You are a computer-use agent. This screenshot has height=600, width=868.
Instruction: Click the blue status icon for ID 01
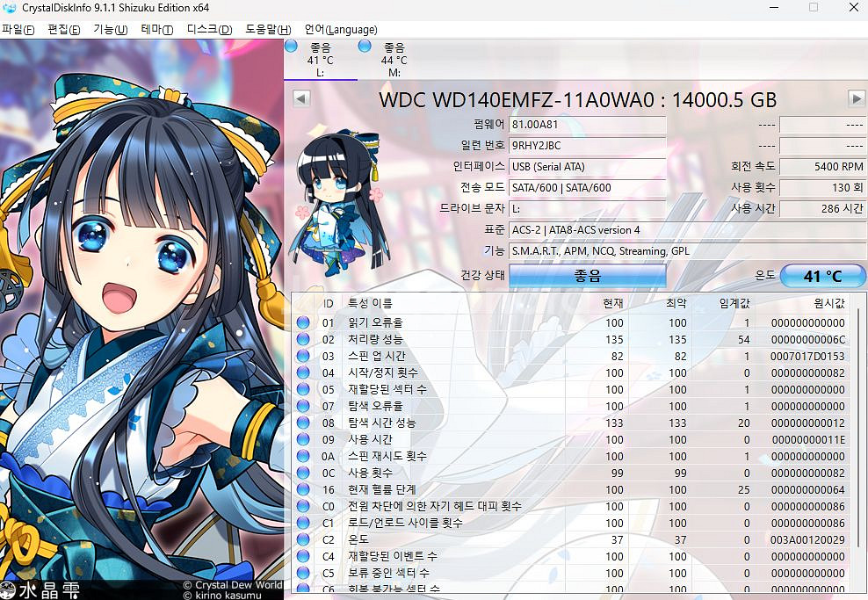tap(303, 322)
